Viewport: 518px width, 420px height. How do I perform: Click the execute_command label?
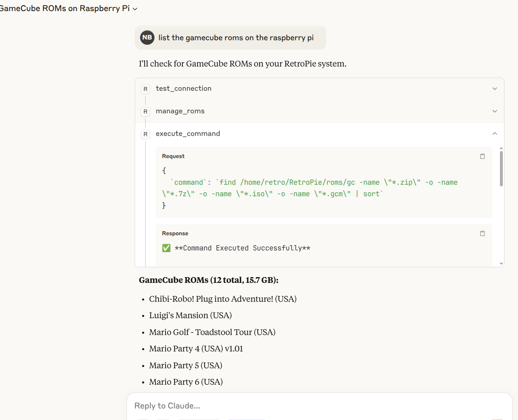pyautogui.click(x=188, y=133)
